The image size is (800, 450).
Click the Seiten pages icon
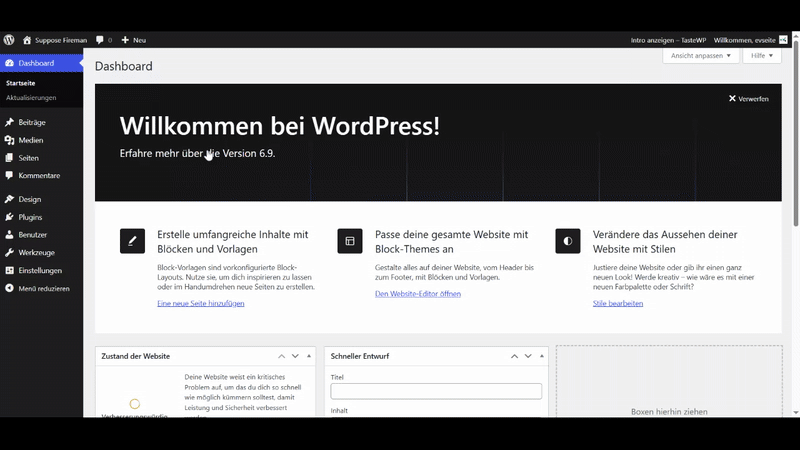(x=9, y=158)
